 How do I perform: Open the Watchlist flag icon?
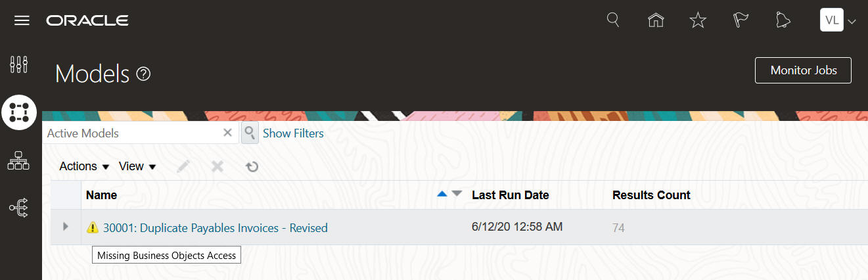(741, 20)
